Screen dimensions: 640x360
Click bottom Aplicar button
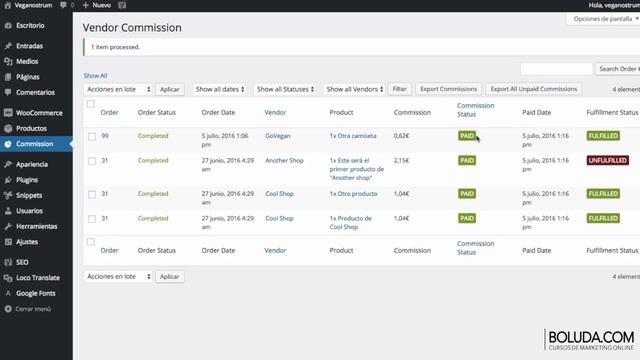coord(169,276)
